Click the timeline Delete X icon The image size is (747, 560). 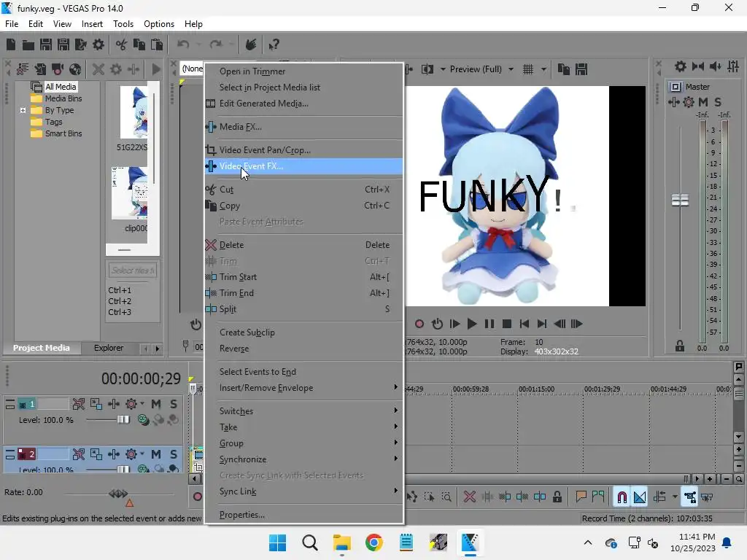pos(469,497)
